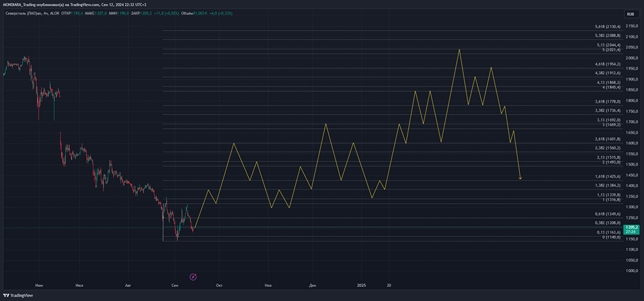Click the Авг label on time axis
The width and height of the screenshot is (644, 301).
(x=128, y=284)
